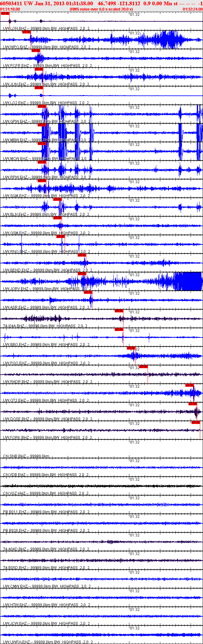
Task: Click the red pick flag on RPW trace
Action: tap(42, 162)
